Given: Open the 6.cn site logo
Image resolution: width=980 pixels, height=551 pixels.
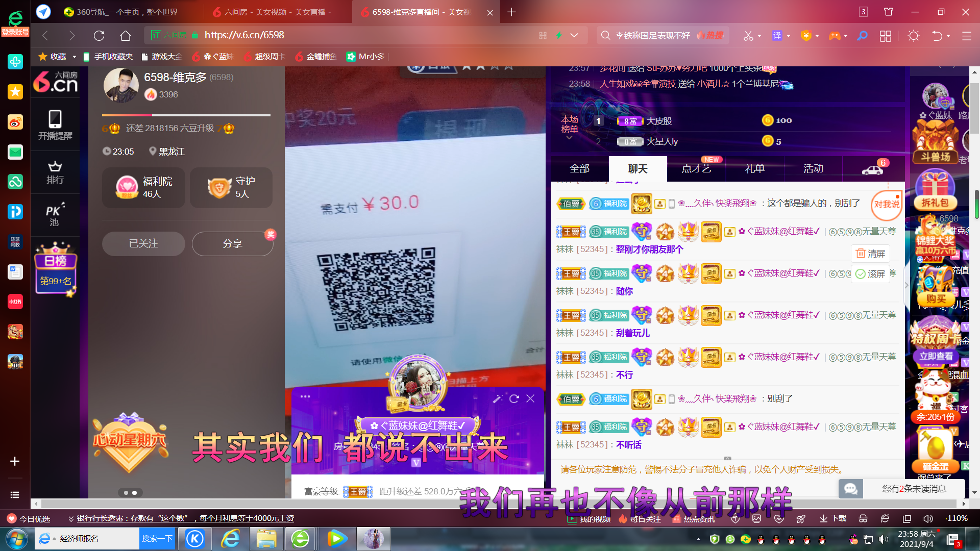Looking at the screenshot, I should [x=55, y=82].
